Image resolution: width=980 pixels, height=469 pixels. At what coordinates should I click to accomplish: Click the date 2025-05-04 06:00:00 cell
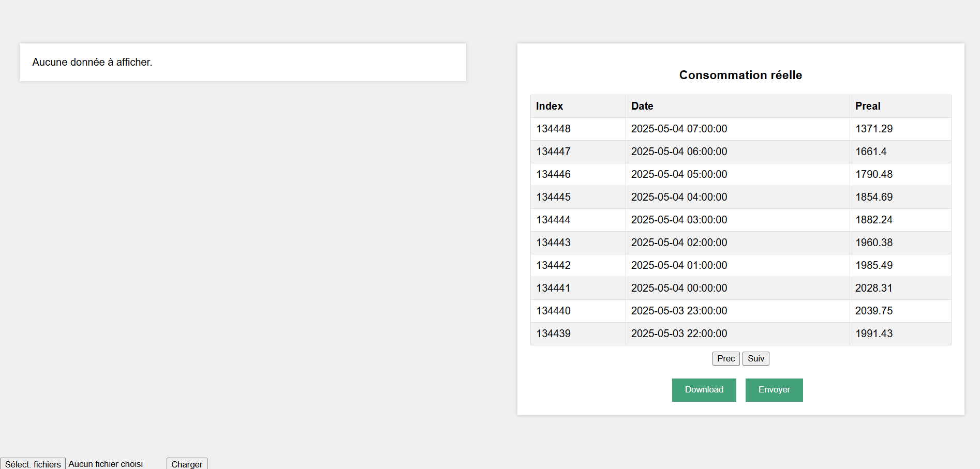[x=679, y=152]
